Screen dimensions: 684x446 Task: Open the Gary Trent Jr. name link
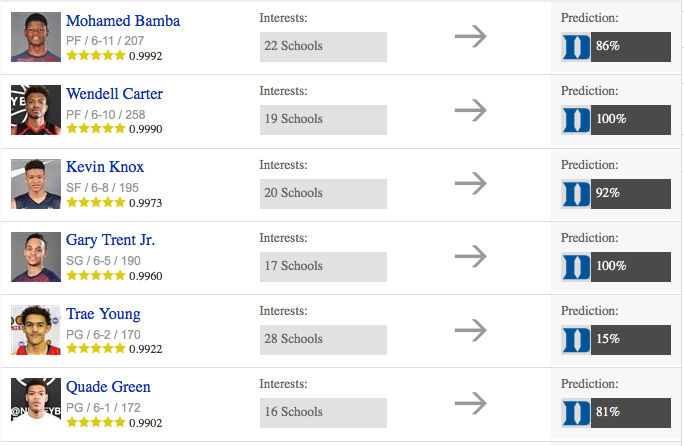(110, 240)
